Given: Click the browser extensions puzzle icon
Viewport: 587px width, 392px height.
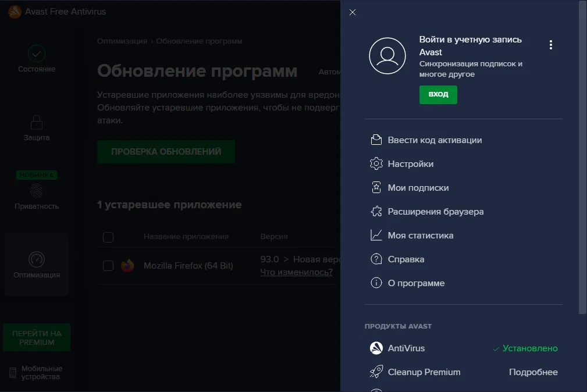Looking at the screenshot, I should (376, 212).
